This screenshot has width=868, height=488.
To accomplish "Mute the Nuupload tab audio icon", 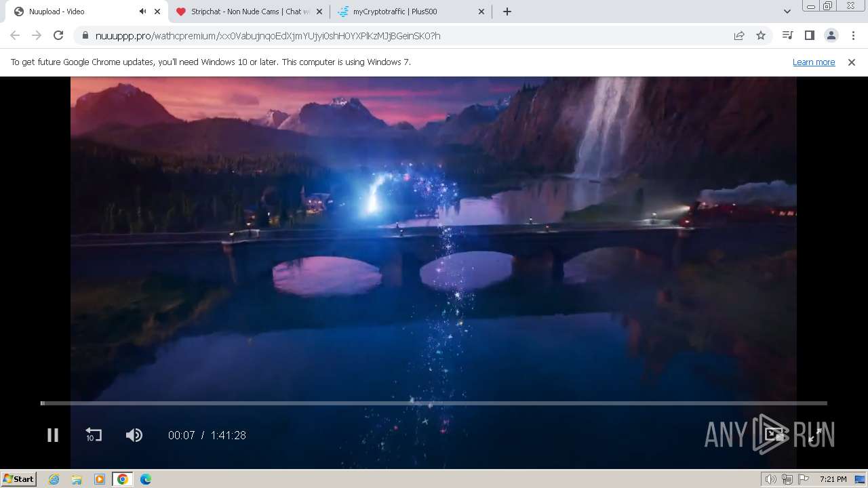I will point(142,12).
